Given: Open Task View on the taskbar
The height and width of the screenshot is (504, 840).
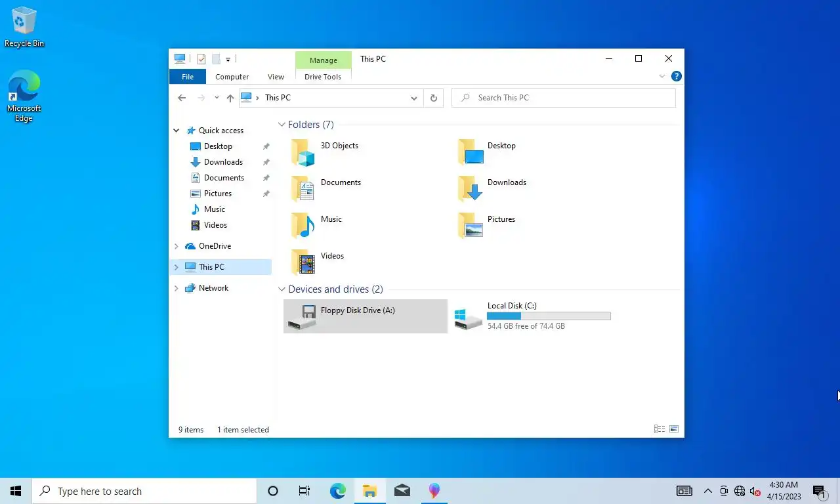Looking at the screenshot, I should click(x=304, y=491).
